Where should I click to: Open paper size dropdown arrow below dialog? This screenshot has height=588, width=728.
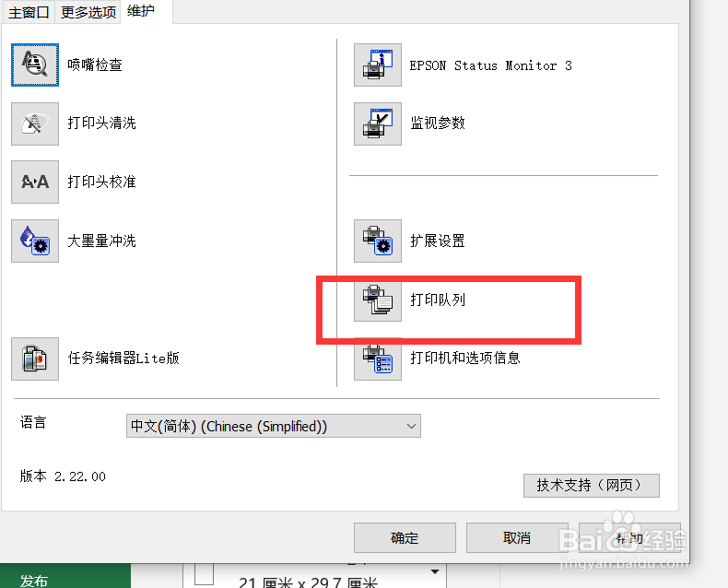(x=435, y=571)
